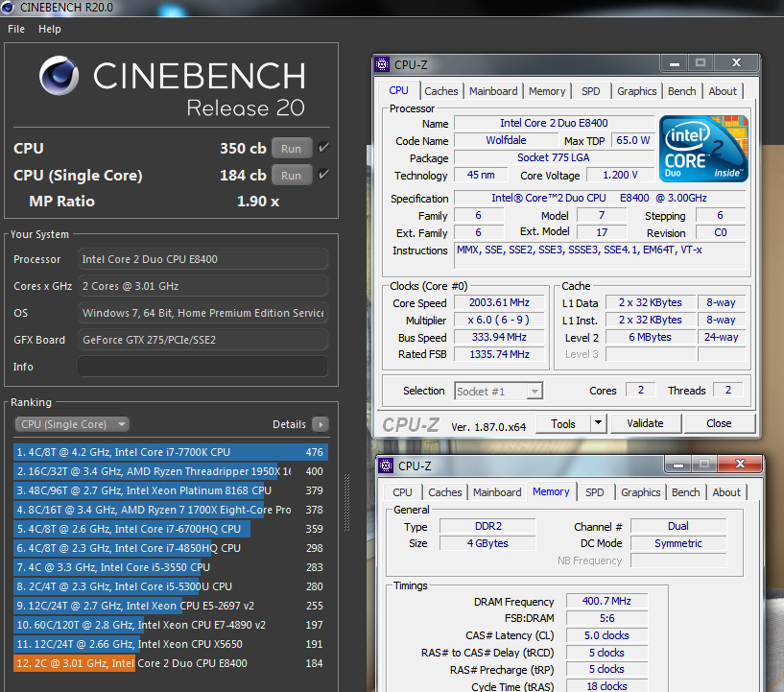Select ranking row AMD Ryzen 7 1700X
The height and width of the screenshot is (692, 784).
pos(171,510)
